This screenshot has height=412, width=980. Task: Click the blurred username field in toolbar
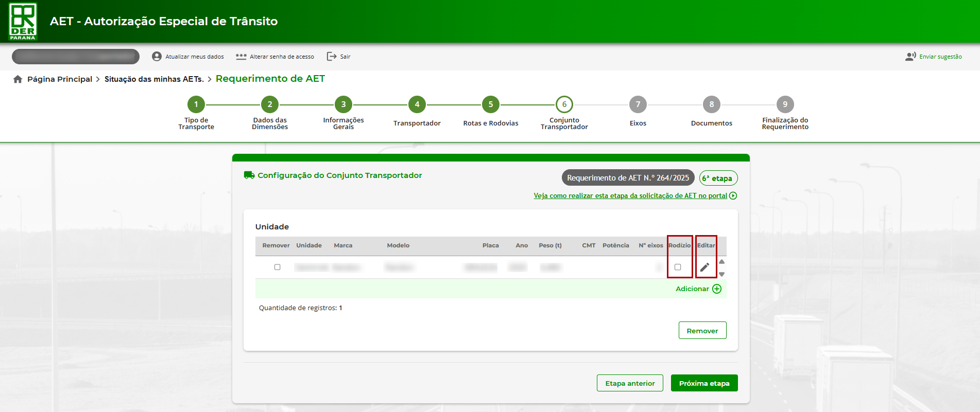tap(76, 57)
